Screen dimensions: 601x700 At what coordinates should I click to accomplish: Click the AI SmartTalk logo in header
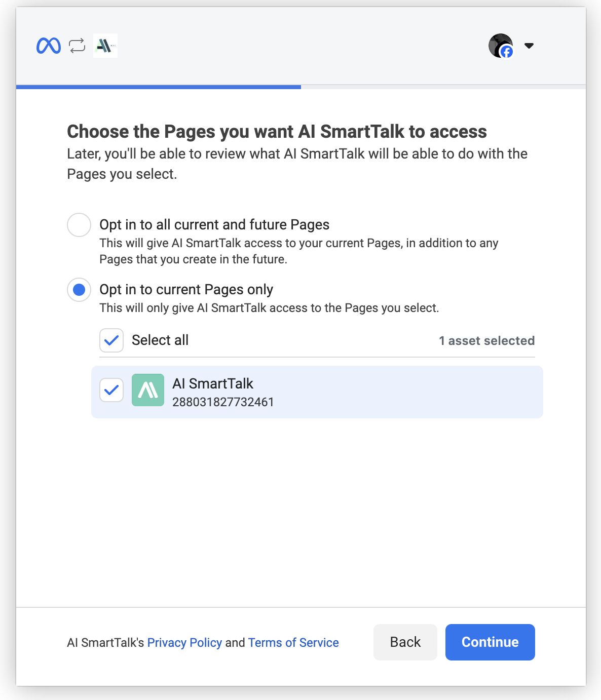coord(105,46)
